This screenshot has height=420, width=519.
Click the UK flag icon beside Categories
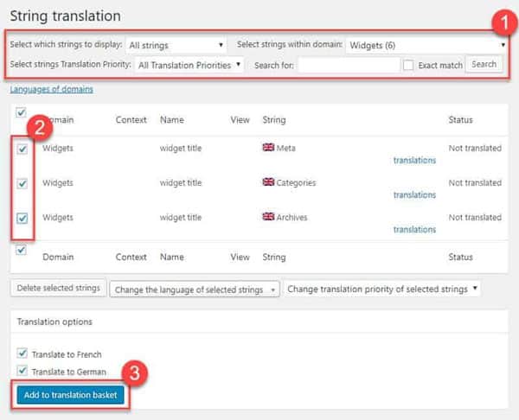point(267,182)
